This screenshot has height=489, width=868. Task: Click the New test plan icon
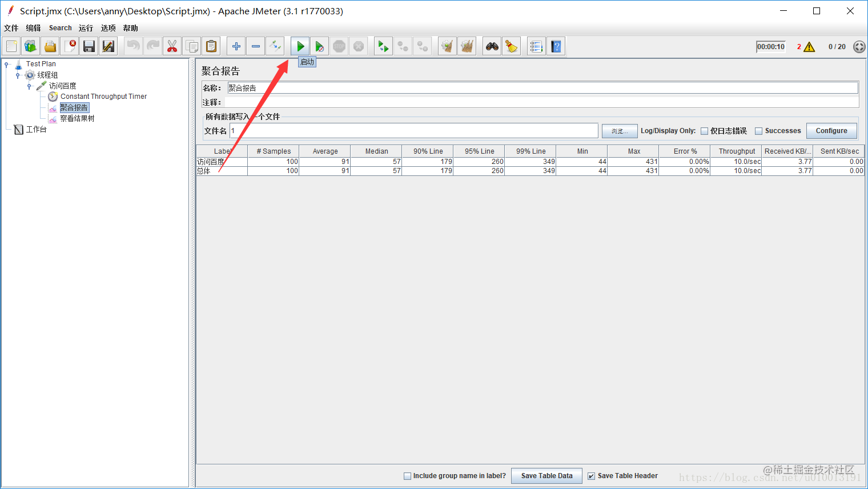(x=11, y=46)
